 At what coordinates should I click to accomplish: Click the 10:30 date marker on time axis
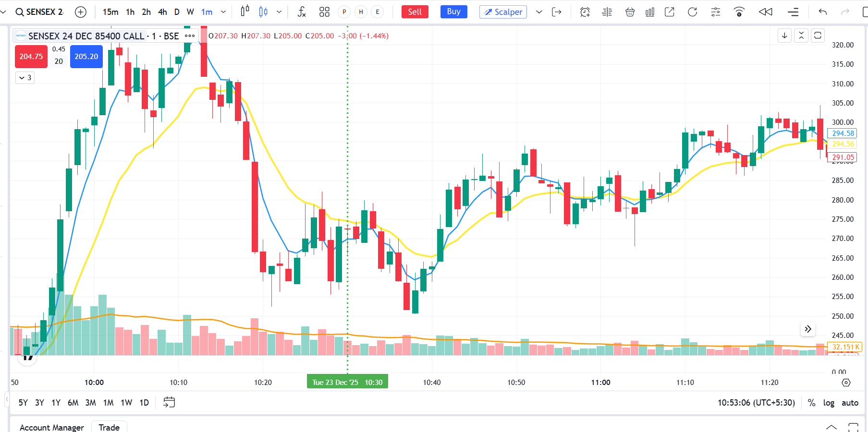pyautogui.click(x=347, y=382)
